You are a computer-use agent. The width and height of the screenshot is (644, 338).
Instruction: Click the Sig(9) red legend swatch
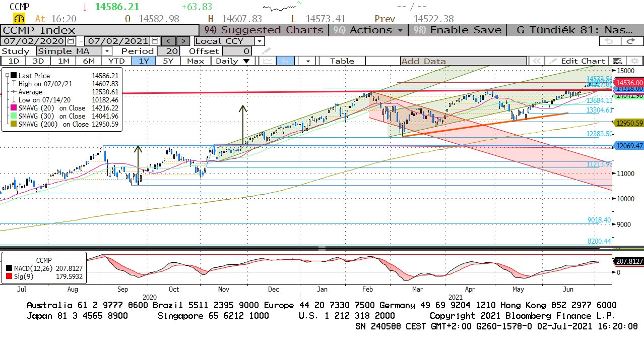(x=10, y=276)
